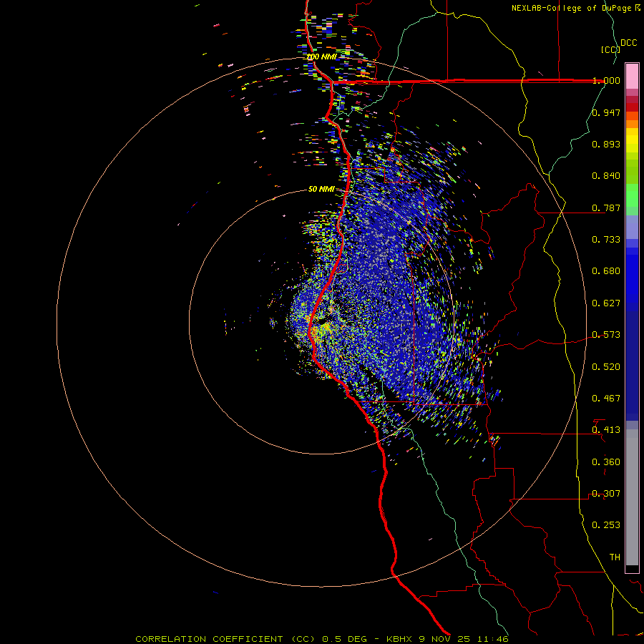
Task: Click the 0.893 scale value
Action: [x=606, y=144]
